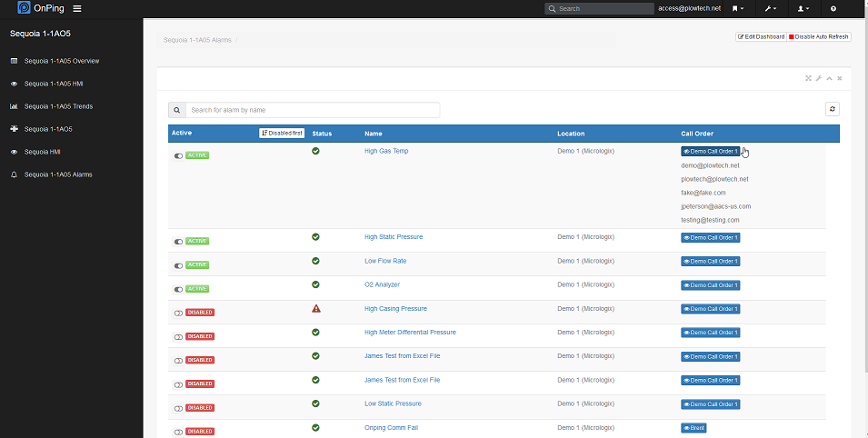Open the user account dropdown

(x=803, y=8)
